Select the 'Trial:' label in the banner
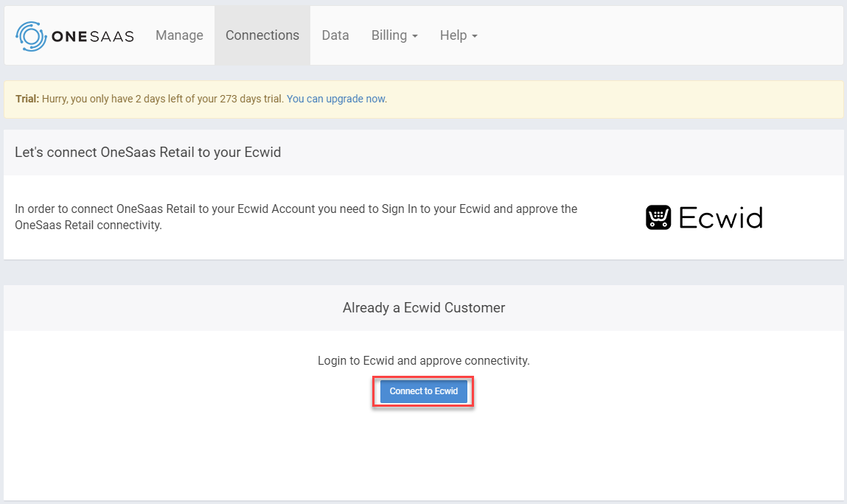Viewport: 847px width, 504px height. click(27, 99)
